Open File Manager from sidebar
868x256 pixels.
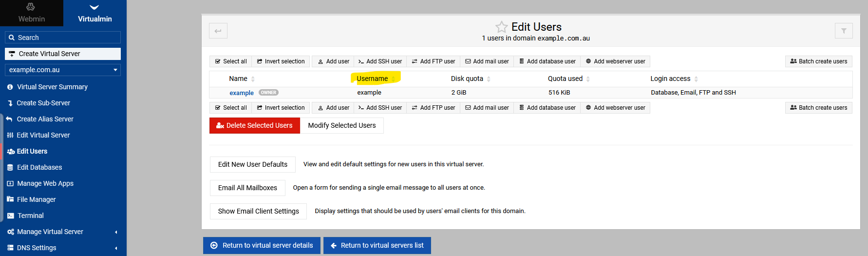(36, 199)
